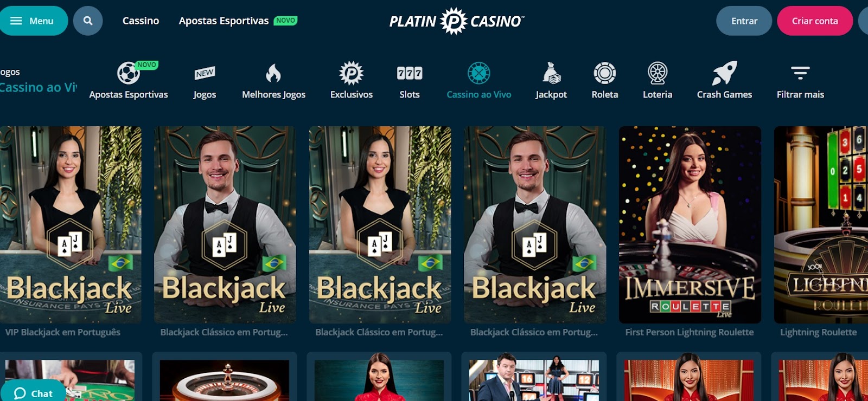Open the Loteria wheel icon

(x=658, y=73)
